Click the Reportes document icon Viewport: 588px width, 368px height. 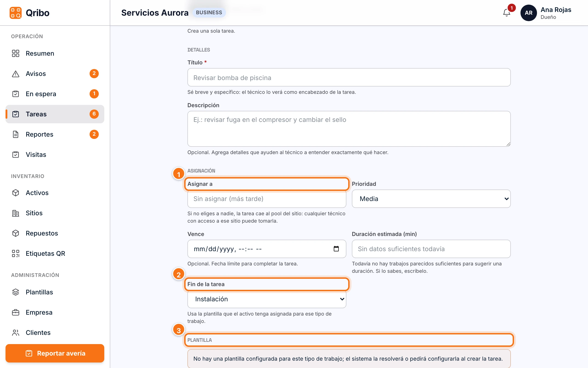pyautogui.click(x=16, y=134)
